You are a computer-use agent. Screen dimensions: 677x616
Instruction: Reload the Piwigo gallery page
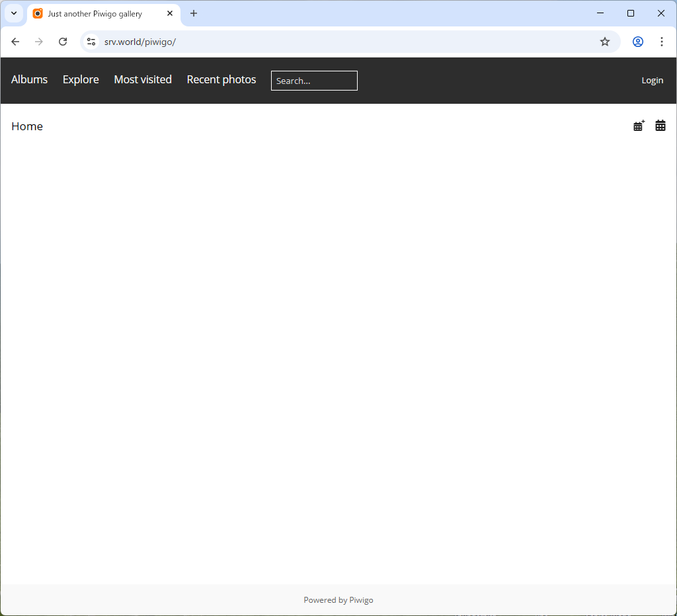point(63,41)
